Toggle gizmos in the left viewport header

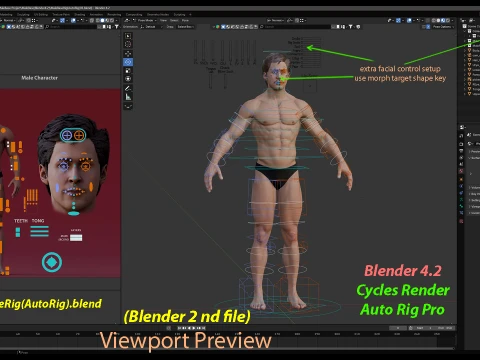pos(62,20)
